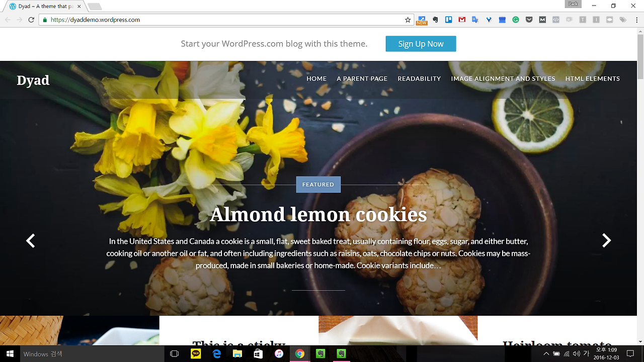This screenshot has width=644, height=362.
Task: Save page with the Pocket extension
Action: pos(529,20)
